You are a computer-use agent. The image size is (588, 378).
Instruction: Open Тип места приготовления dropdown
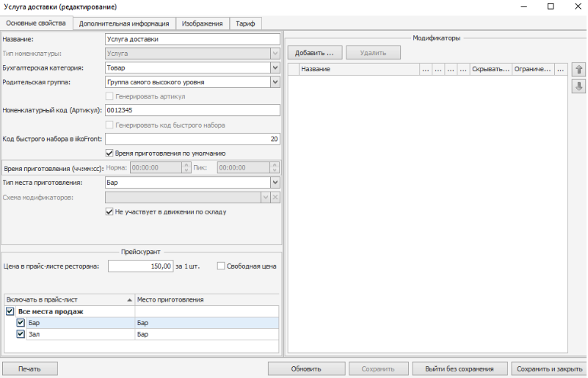(x=275, y=182)
